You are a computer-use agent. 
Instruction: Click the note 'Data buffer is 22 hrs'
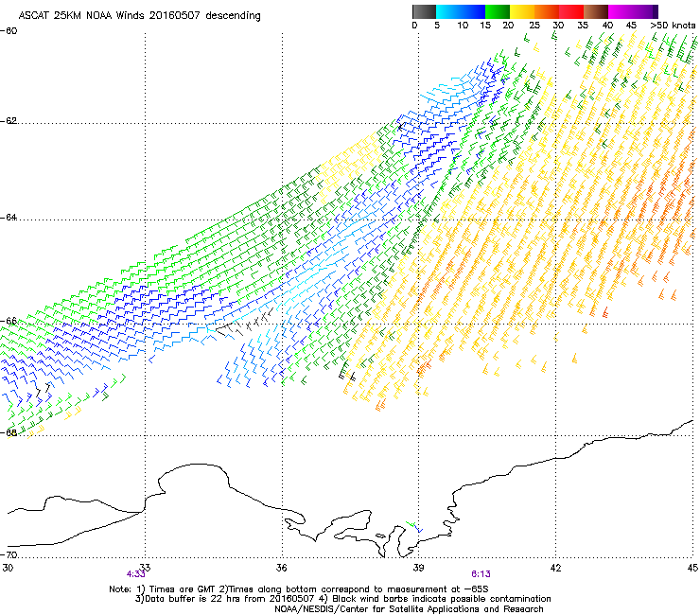point(193,599)
